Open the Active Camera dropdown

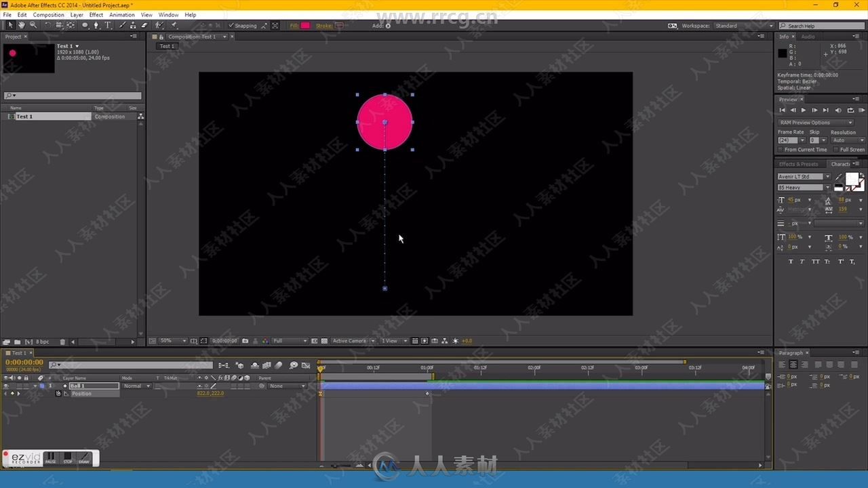click(x=353, y=341)
